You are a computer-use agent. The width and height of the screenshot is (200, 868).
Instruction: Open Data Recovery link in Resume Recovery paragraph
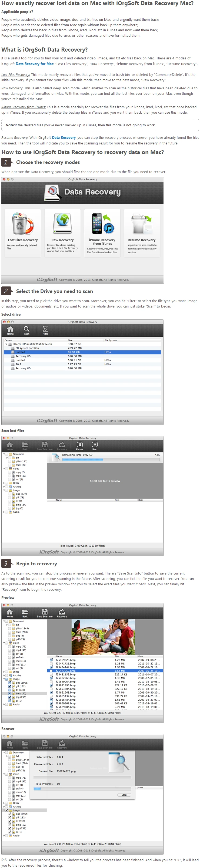coord(64,137)
